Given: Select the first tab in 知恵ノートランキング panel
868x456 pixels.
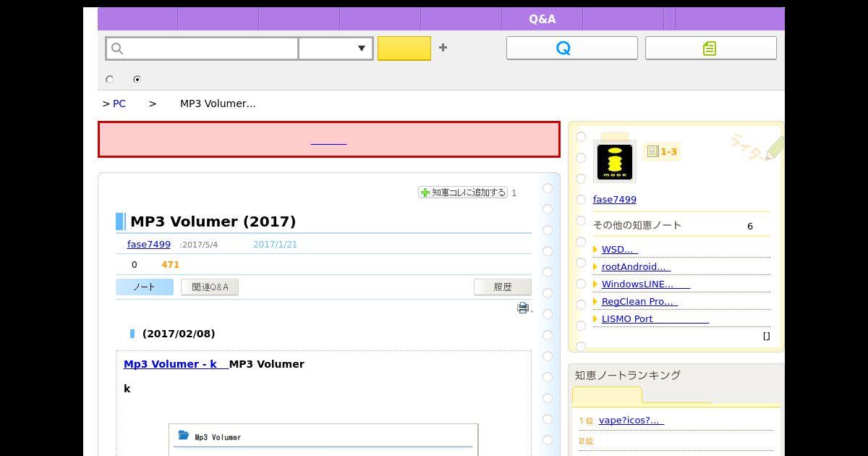Looking at the screenshot, I should (x=607, y=395).
